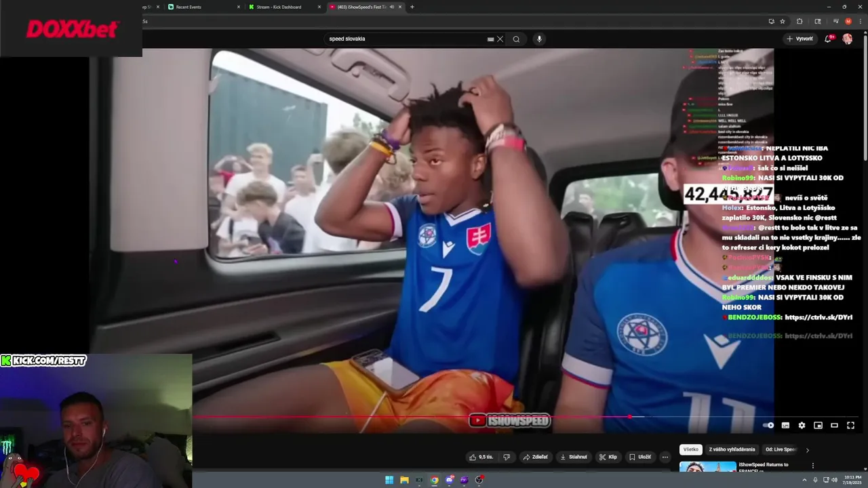Select the 'Z vášho vyhľadávania' chip
868x488 pixels.
click(x=732, y=449)
